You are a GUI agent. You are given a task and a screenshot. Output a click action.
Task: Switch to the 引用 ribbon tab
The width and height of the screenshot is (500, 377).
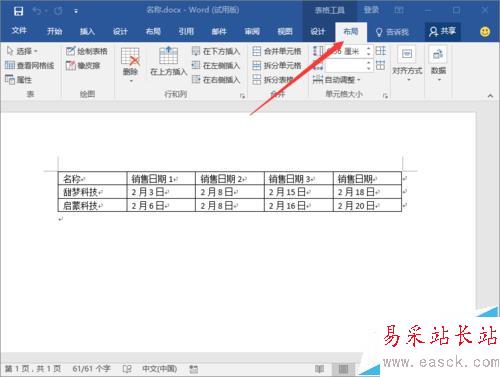tap(186, 31)
